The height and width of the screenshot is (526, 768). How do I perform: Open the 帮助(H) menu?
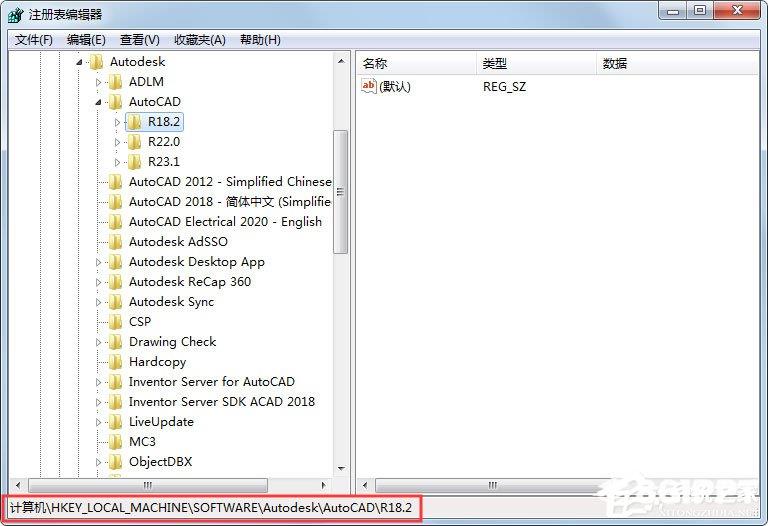tap(261, 40)
